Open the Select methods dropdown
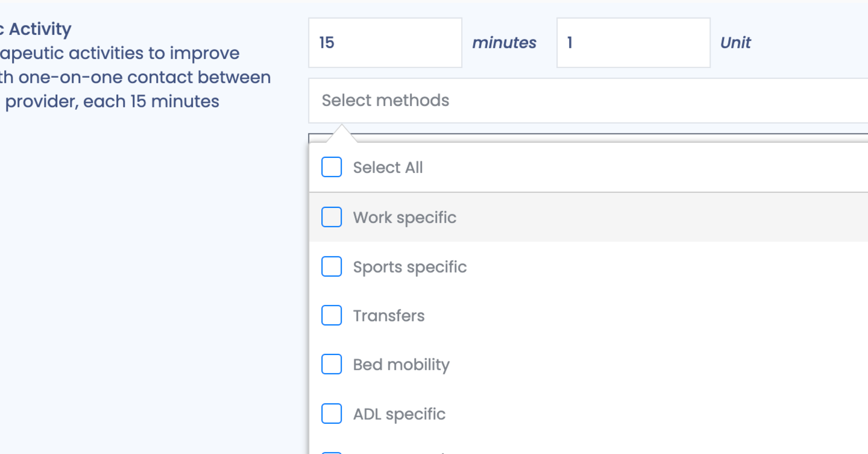Viewport: 868px width, 454px height. [x=588, y=101]
